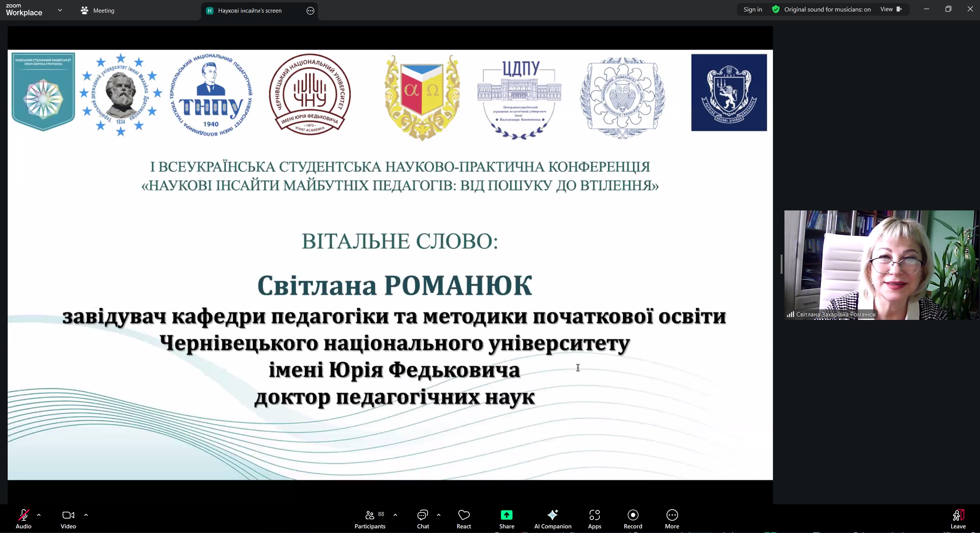Toggle Original sound for musicians shield

(776, 10)
